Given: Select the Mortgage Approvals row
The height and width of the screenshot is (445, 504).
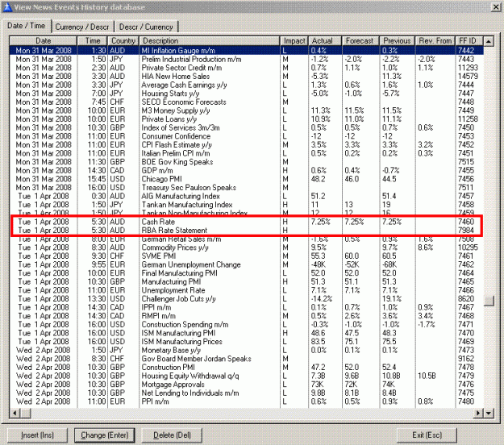Looking at the screenshot, I should click(246, 385).
